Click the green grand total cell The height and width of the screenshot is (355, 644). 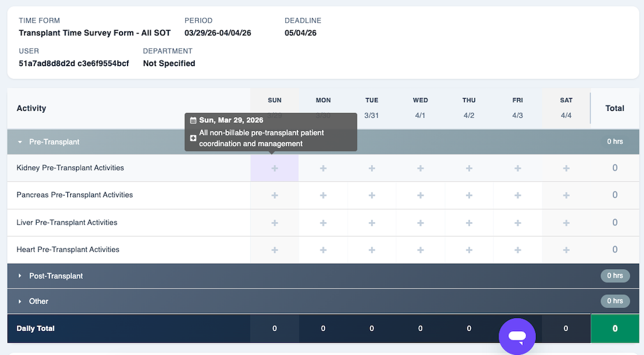615,328
